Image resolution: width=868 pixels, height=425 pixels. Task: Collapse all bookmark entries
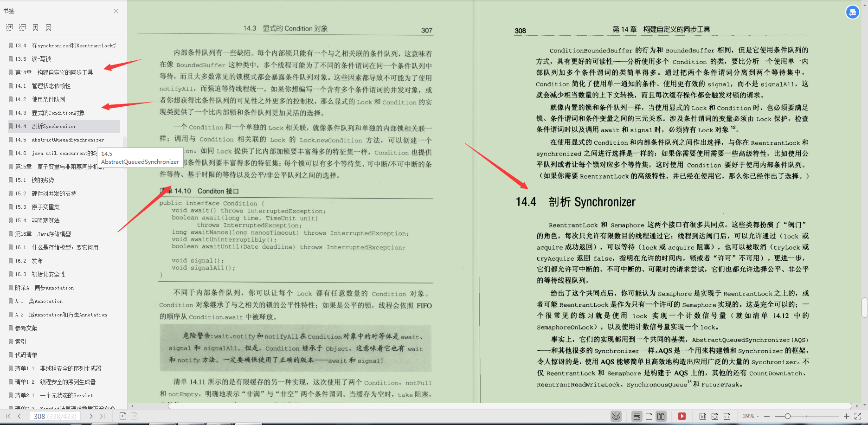coord(22,27)
